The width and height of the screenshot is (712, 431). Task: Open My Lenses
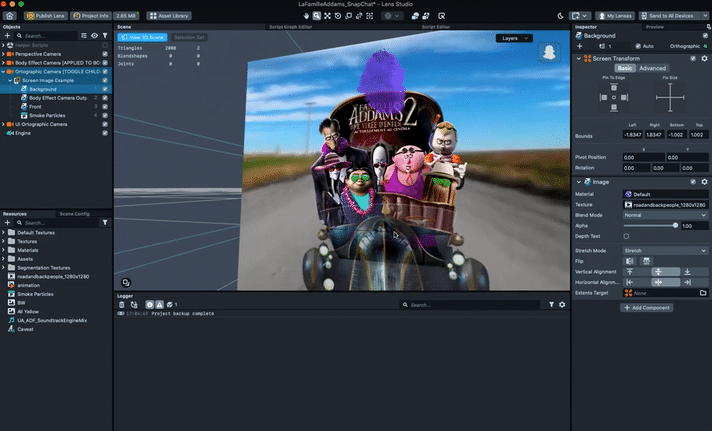615,16
